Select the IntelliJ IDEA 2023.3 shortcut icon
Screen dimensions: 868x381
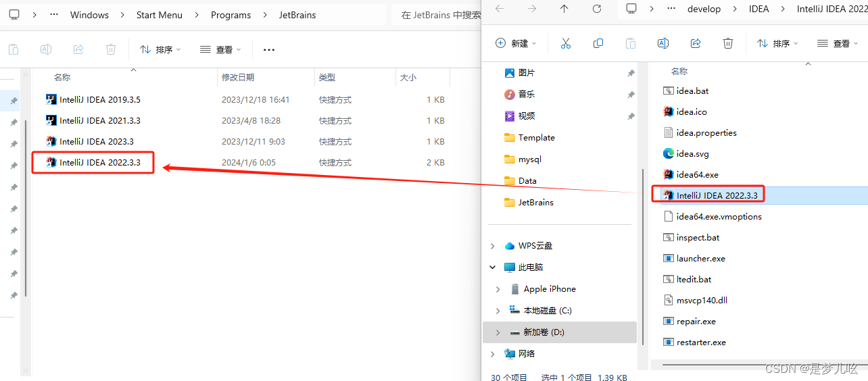(x=51, y=141)
